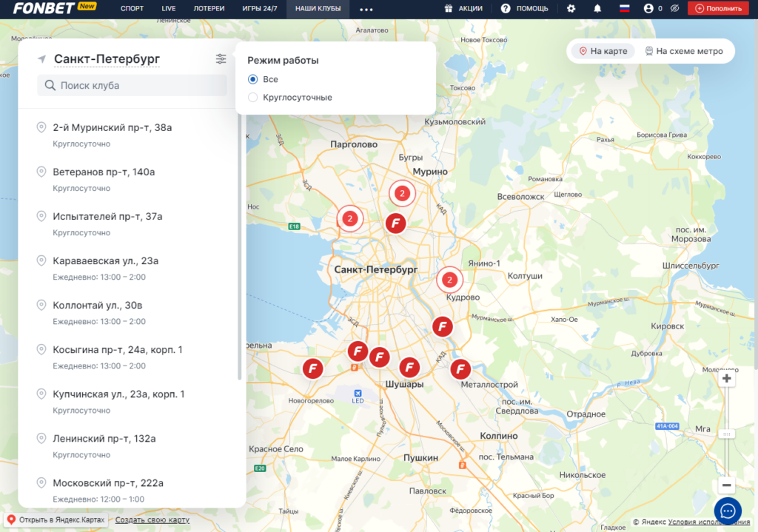The height and width of the screenshot is (532, 758).
Task: Click the gift icon next to Акции
Action: 448,8
